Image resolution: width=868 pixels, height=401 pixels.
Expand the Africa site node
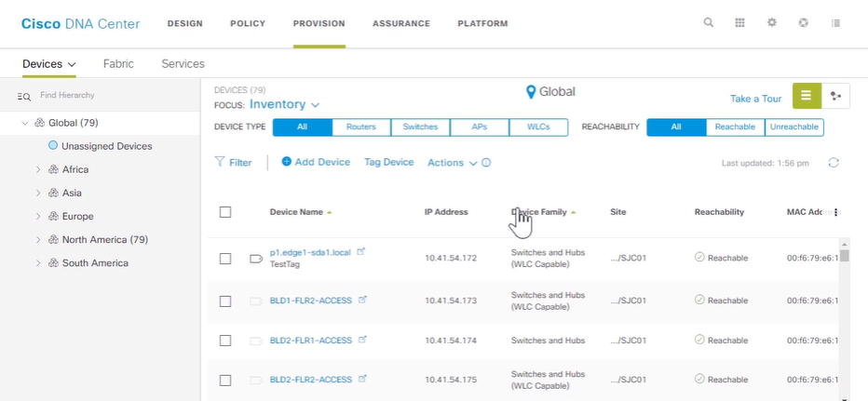[x=38, y=170]
